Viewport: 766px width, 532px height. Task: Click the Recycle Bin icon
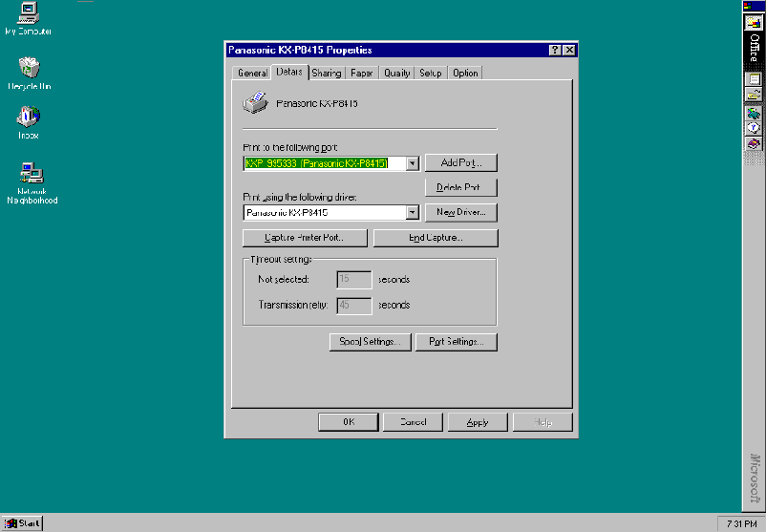coord(29,68)
